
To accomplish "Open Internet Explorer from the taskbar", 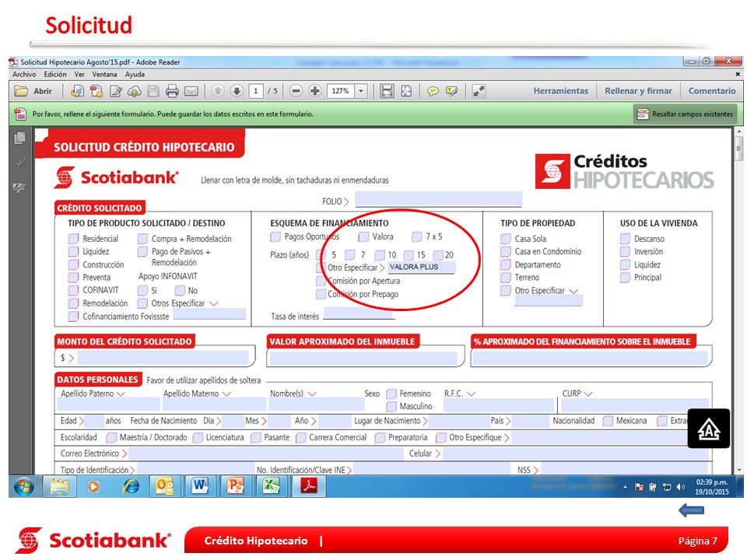I will click(x=131, y=486).
